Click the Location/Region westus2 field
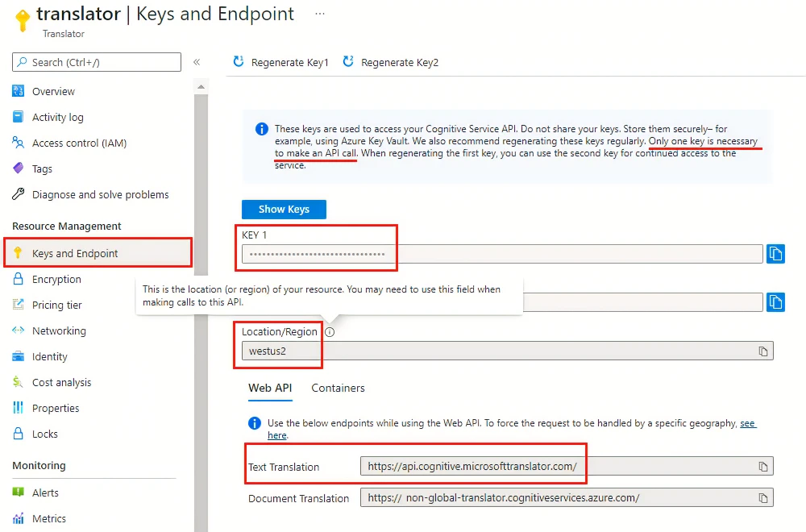The image size is (806, 532). (x=507, y=351)
